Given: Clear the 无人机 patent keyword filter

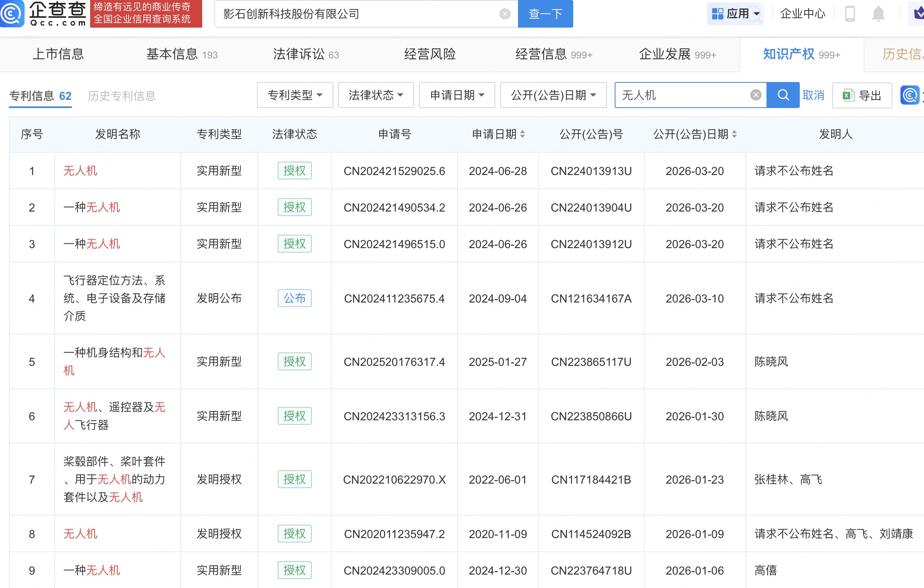Looking at the screenshot, I should click(x=756, y=95).
